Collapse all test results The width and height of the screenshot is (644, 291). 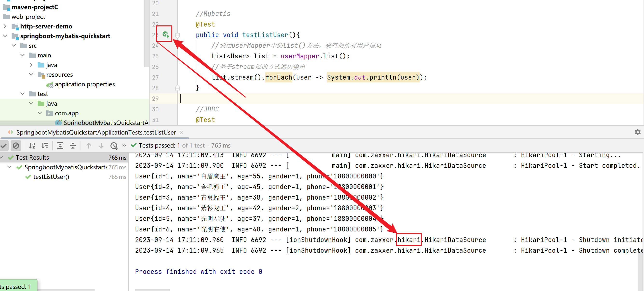(73, 146)
